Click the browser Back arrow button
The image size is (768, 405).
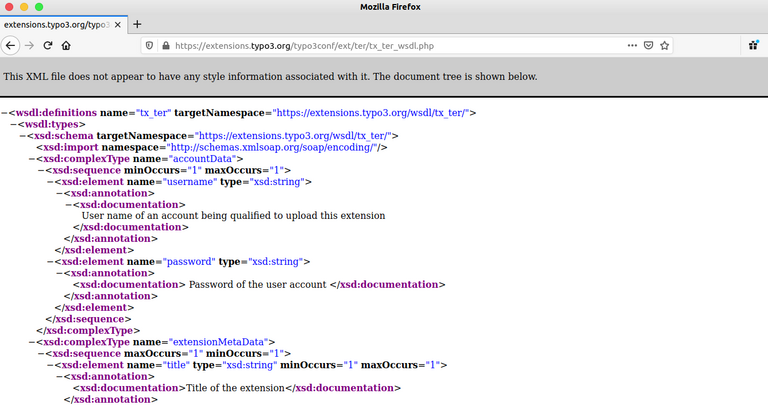(x=10, y=45)
